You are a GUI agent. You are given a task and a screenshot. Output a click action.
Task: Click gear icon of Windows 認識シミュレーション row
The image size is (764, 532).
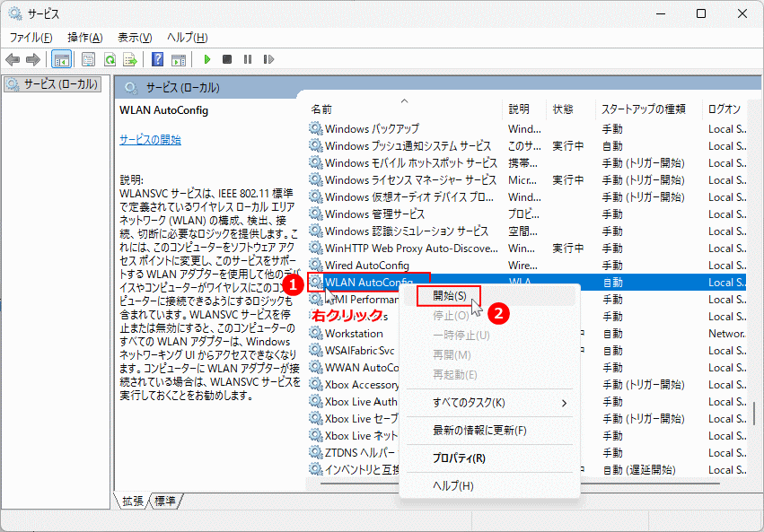pyautogui.click(x=316, y=231)
